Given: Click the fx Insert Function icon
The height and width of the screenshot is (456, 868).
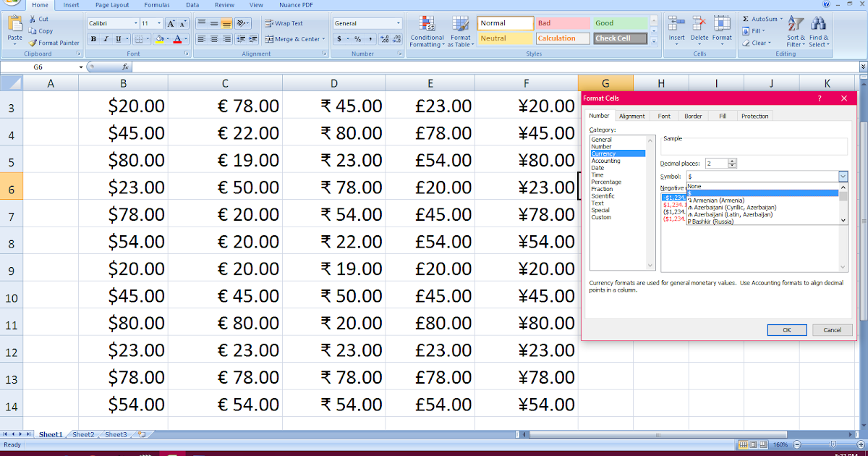Looking at the screenshot, I should [125, 67].
